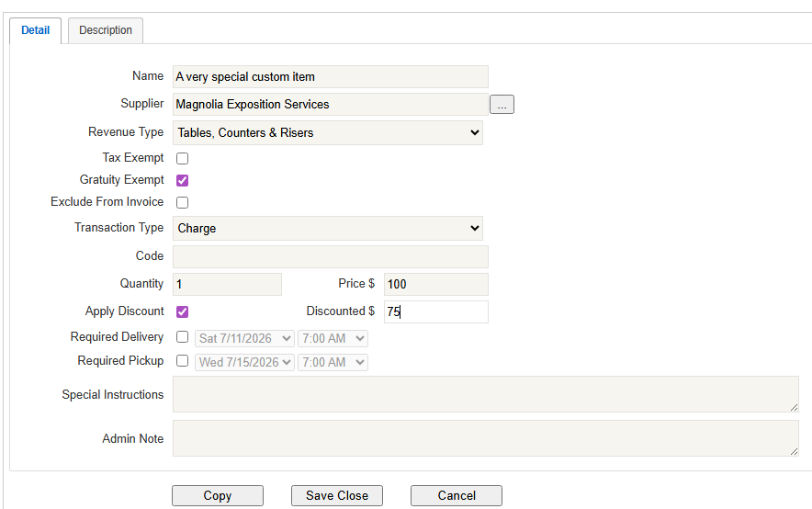Enable the Tax Exempt checkbox
The image size is (812, 509).
182,158
